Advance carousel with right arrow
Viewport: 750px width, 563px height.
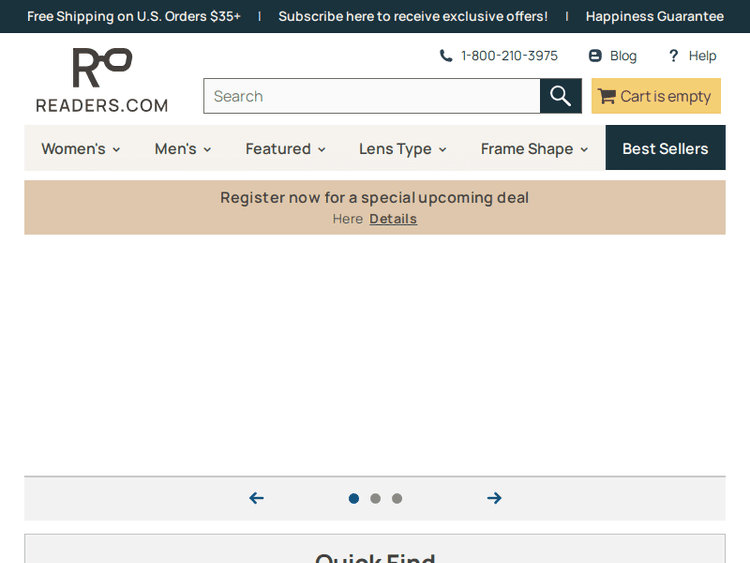click(494, 498)
